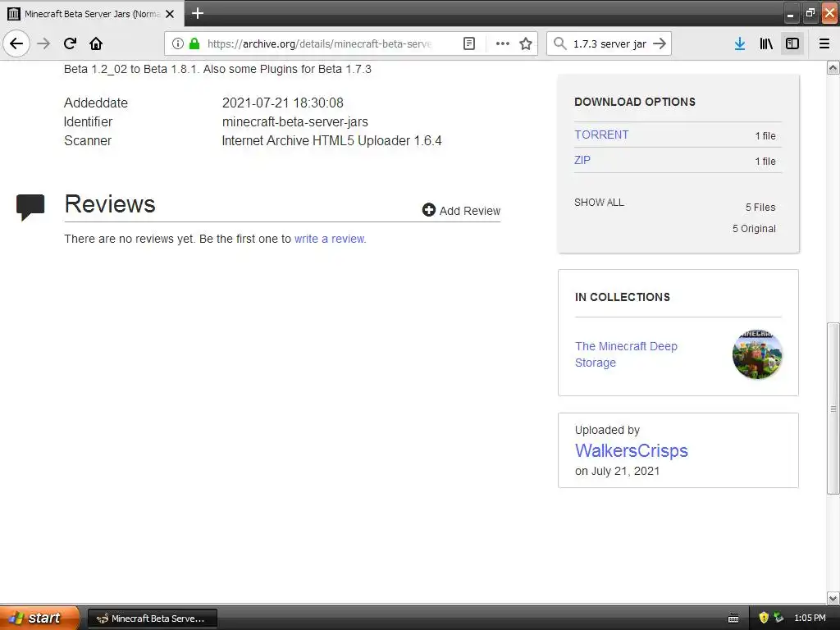
Task: Click the scroll down arrow
Action: pos(833,598)
